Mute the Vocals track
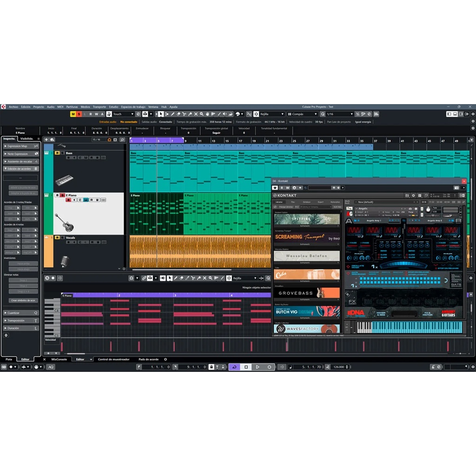This screenshot has width=476, height=476. pos(57,238)
